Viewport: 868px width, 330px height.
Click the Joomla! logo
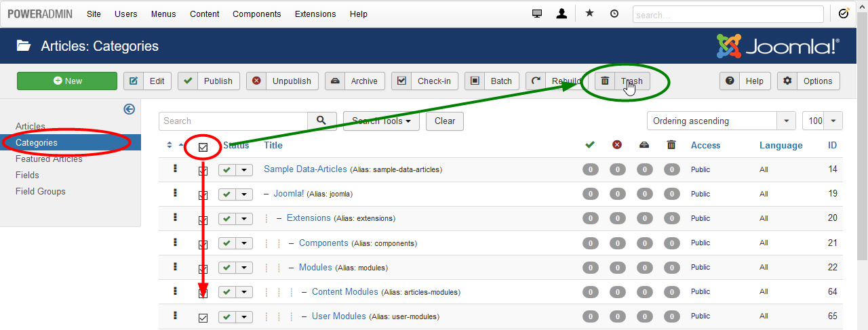[778, 46]
